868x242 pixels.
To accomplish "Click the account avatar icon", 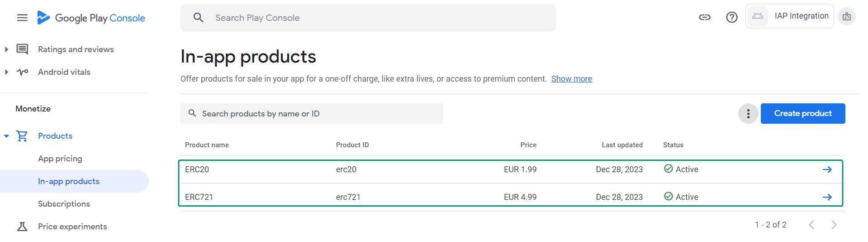I will tap(846, 17).
